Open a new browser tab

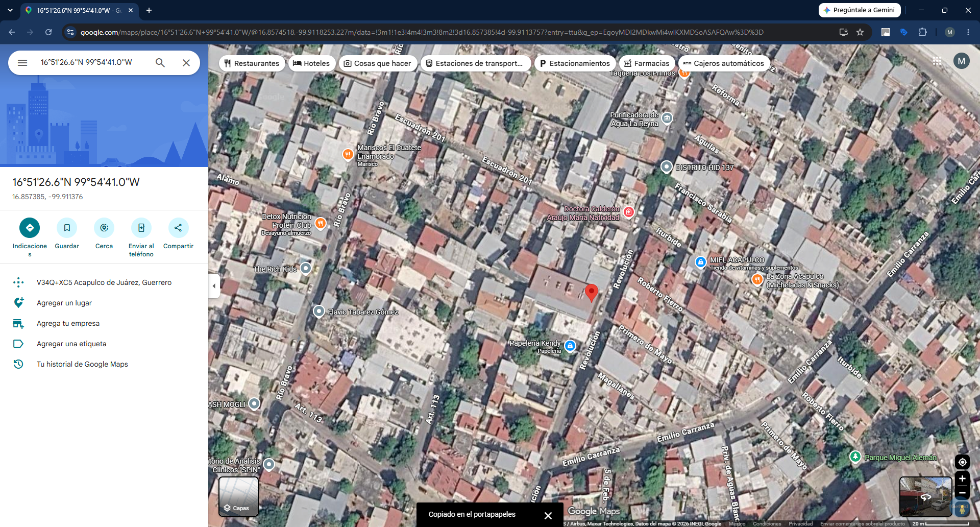click(149, 10)
